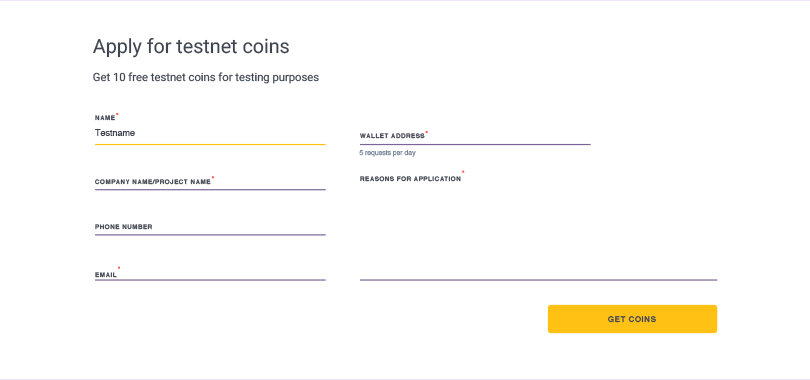The width and height of the screenshot is (810, 380).
Task: Click the WALLET ADDRESS label text
Action: 392,136
